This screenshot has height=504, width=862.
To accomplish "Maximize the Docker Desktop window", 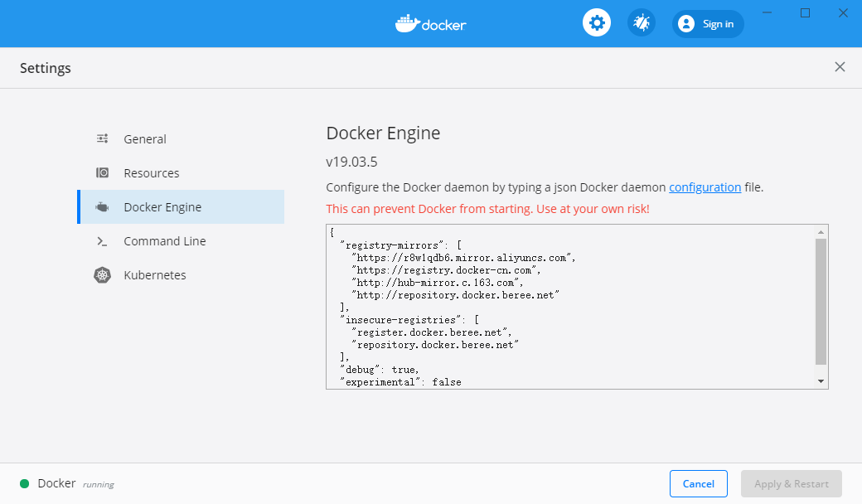I will 805,12.
